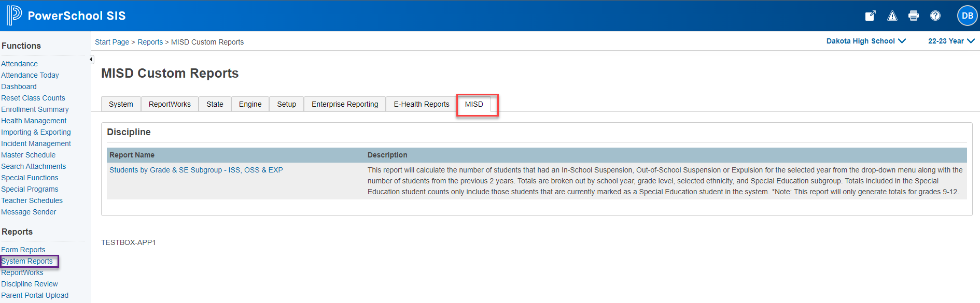Screen dimensions: 980x303
Task: Open Enrollment Summary link
Action: tap(35, 109)
